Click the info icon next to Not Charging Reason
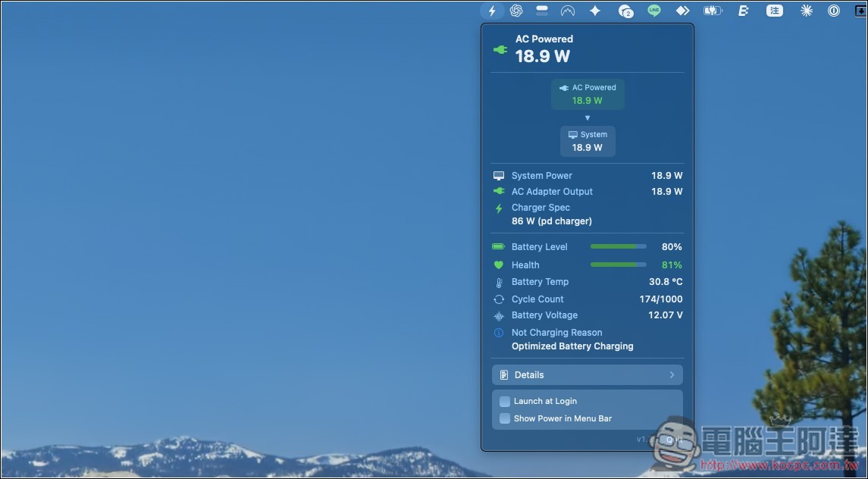 [x=499, y=333]
